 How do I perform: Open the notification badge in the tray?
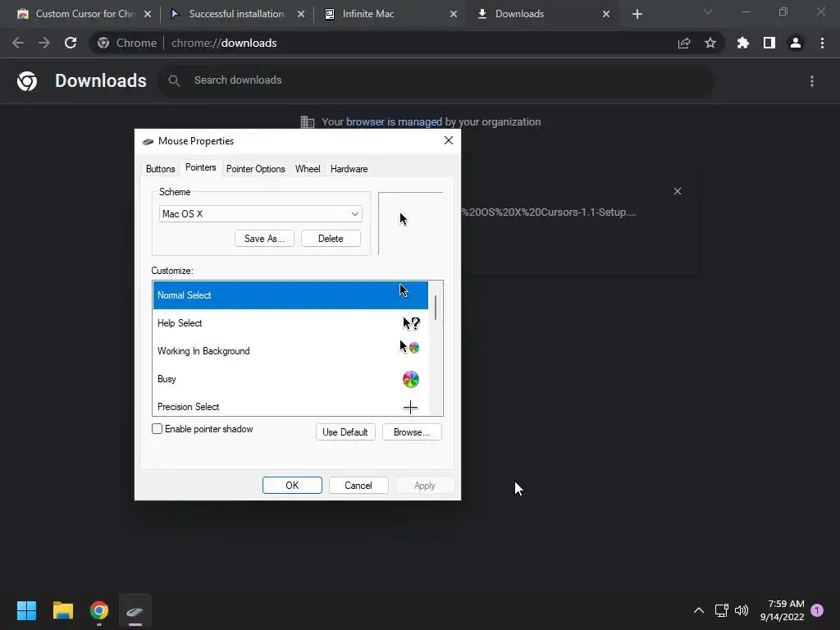[x=817, y=610]
